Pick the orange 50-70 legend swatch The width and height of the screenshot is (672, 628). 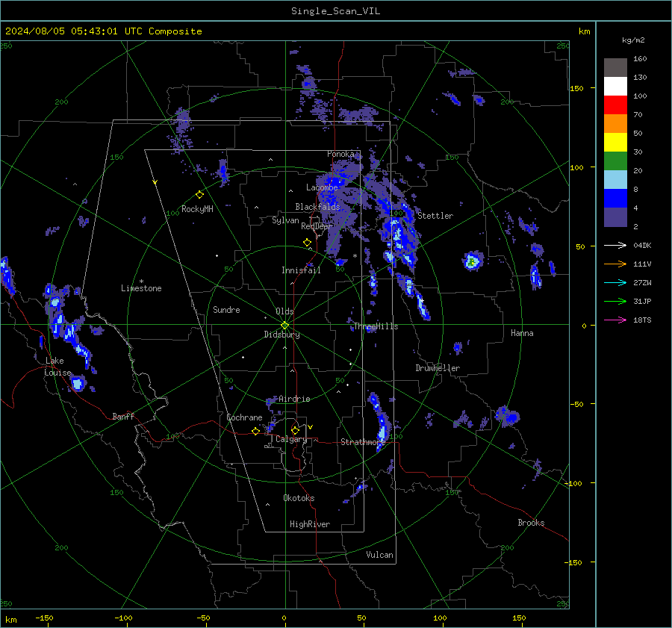(x=615, y=123)
